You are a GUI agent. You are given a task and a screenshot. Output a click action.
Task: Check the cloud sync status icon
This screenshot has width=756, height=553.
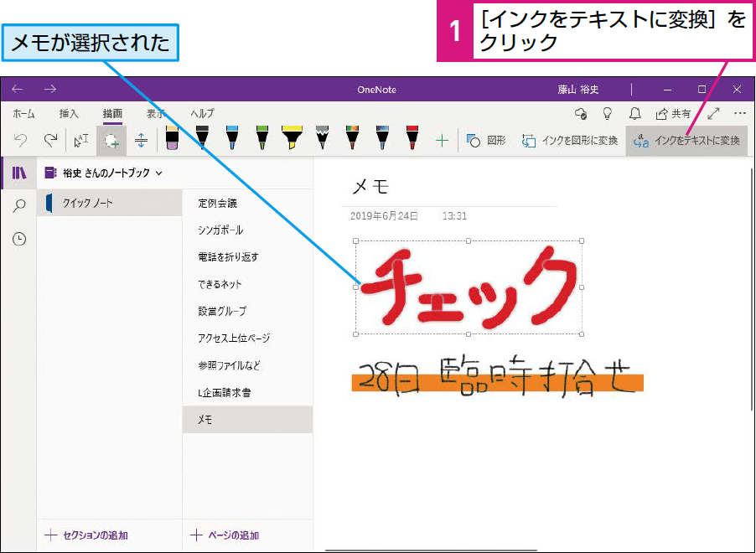pos(581,114)
